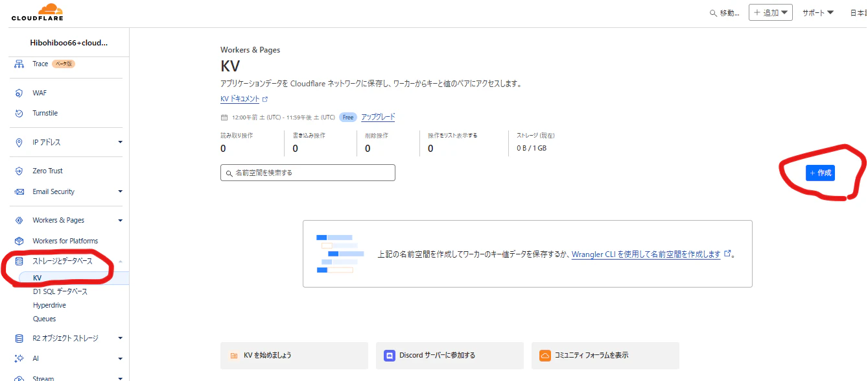
Task: Open Queues in sidebar
Action: click(44, 319)
